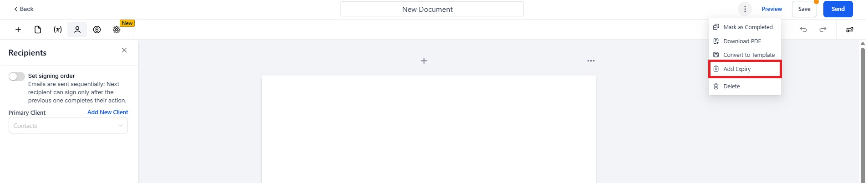The height and width of the screenshot is (183, 868).
Task: Click the redo arrow icon
Action: [x=823, y=30]
